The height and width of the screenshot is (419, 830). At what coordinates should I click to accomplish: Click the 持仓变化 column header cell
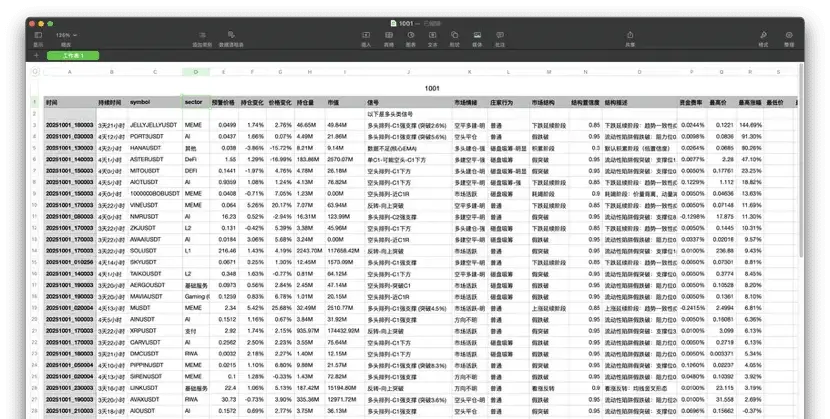(252, 102)
